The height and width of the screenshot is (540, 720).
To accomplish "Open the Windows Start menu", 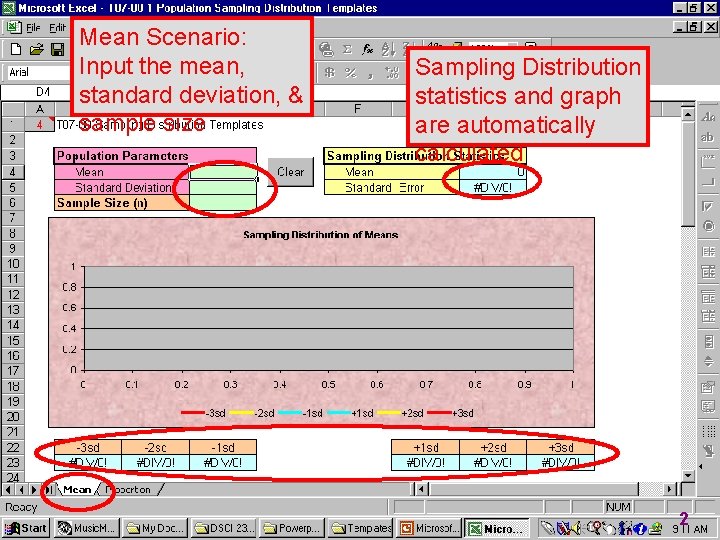I will coord(26,528).
